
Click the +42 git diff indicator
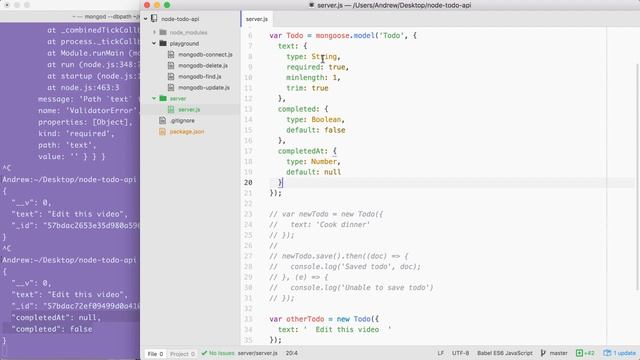point(585,353)
